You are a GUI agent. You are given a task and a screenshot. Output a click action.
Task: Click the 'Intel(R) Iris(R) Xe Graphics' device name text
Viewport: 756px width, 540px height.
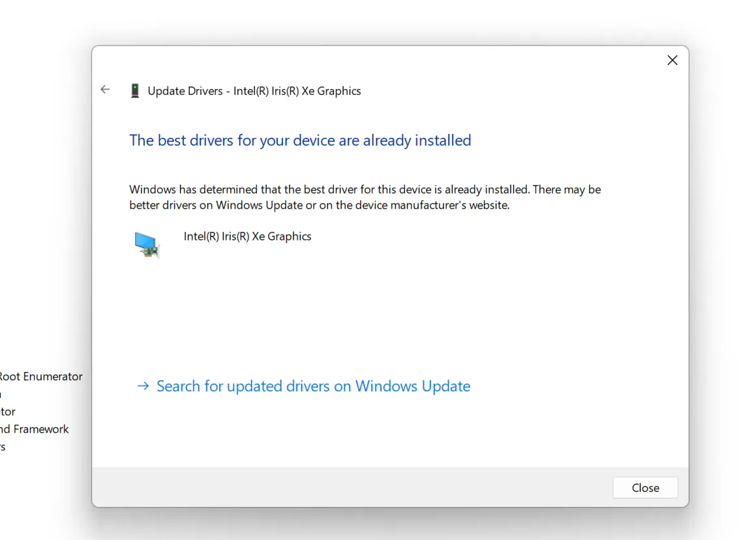247,237
